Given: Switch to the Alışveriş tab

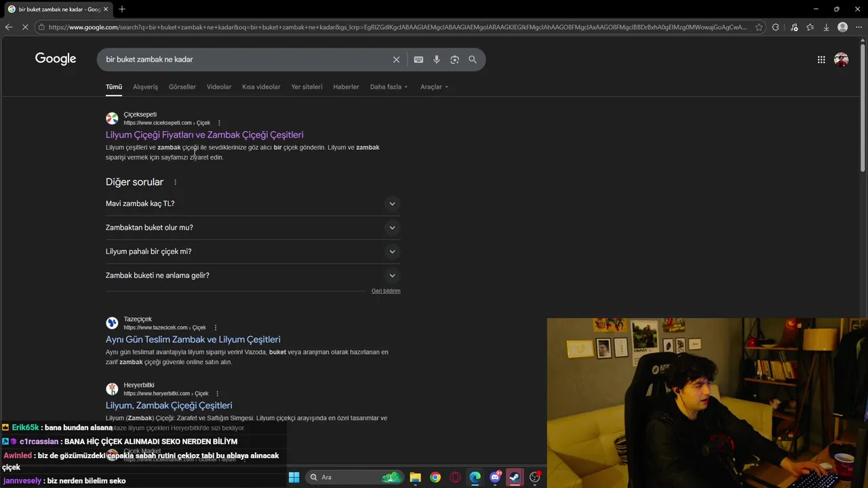Looking at the screenshot, I should point(145,87).
